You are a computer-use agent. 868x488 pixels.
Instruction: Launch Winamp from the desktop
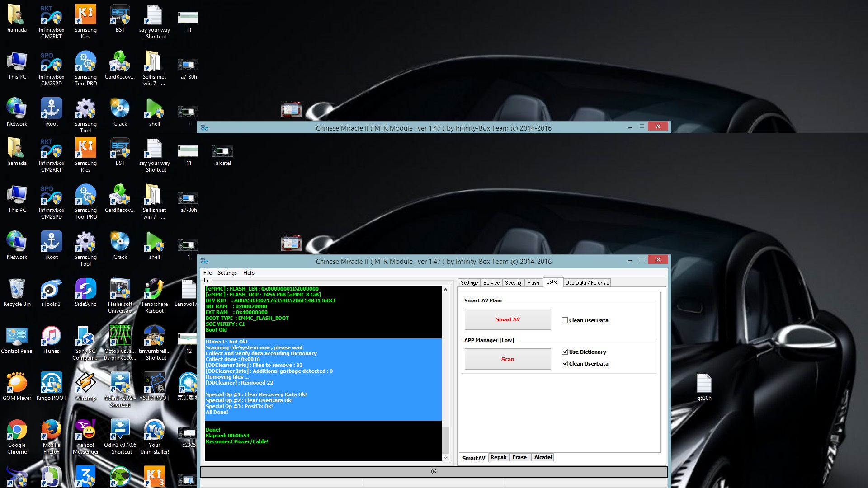85,387
